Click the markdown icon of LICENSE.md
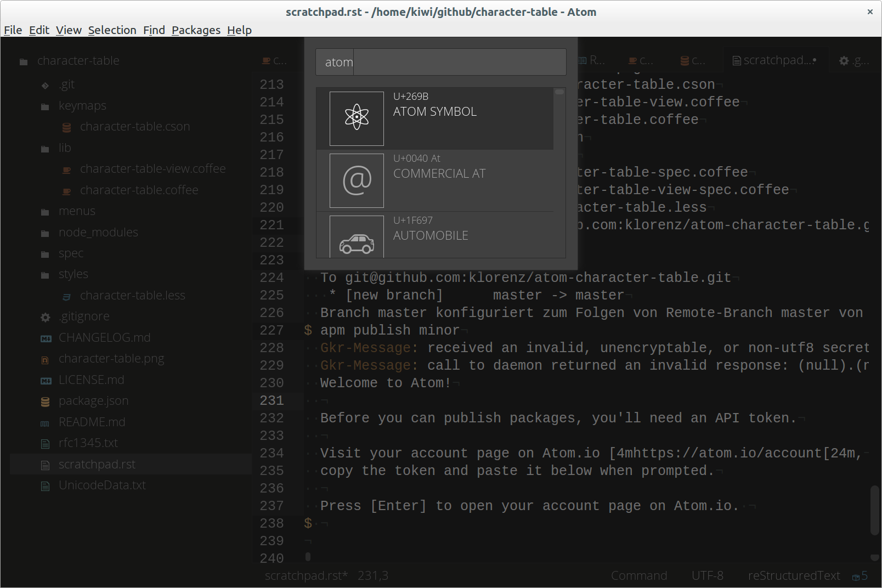Viewport: 882px width, 588px height. pyautogui.click(x=46, y=381)
